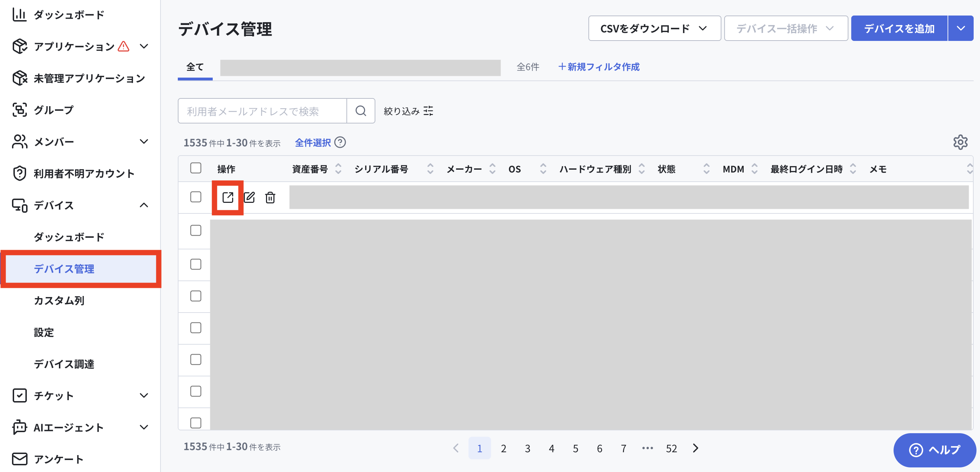Open the デバイス一括操作 dropdown
The image size is (980, 472).
tap(786, 28)
